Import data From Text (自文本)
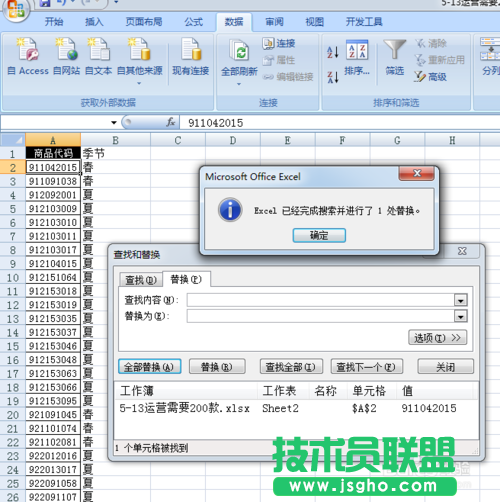The image size is (500, 502). click(x=98, y=56)
